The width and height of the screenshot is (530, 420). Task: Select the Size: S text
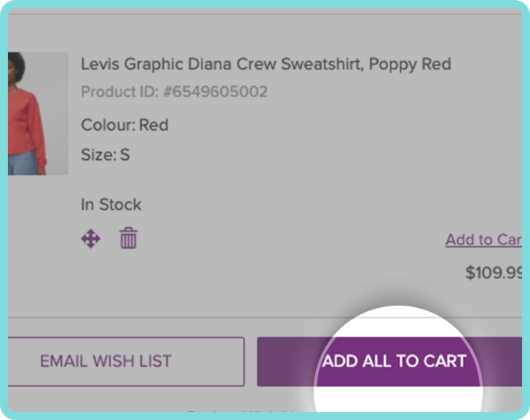tap(106, 154)
